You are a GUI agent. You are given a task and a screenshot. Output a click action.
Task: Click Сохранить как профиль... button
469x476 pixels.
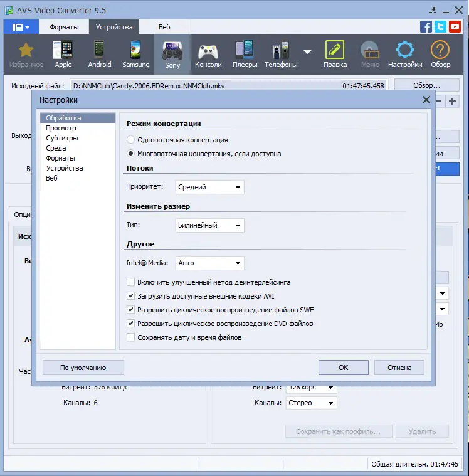click(x=339, y=431)
